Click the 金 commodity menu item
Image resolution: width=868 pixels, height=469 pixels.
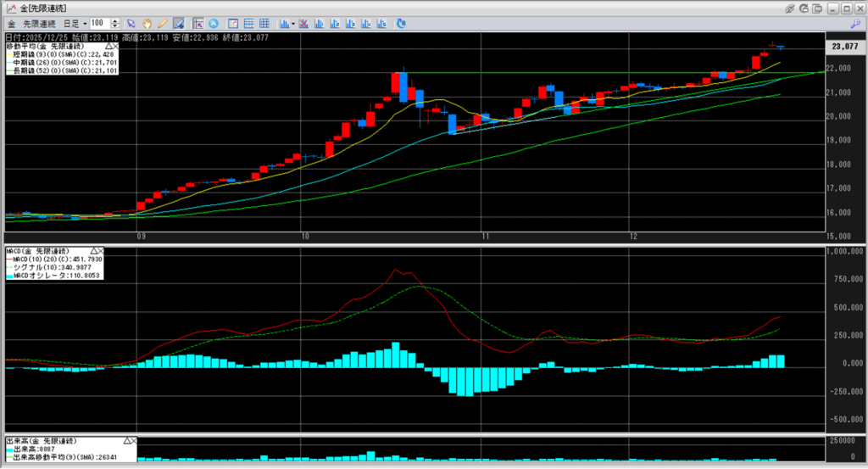click(x=10, y=23)
